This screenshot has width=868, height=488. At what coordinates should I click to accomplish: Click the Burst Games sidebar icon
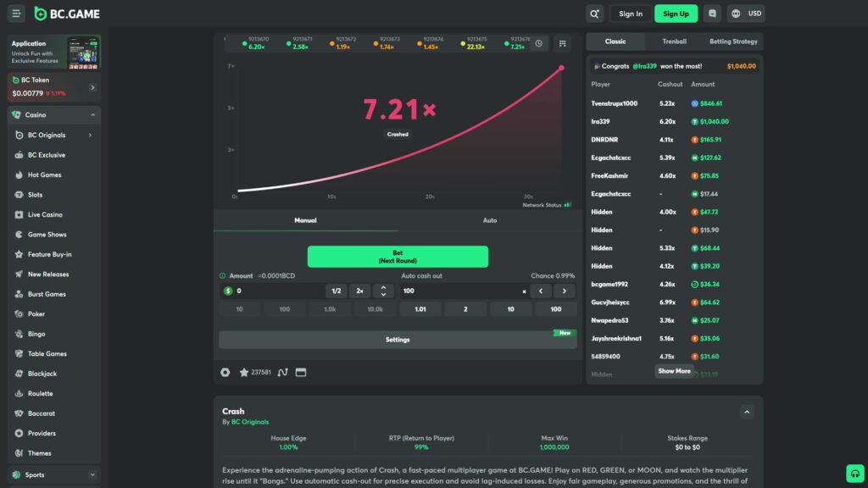coord(19,294)
